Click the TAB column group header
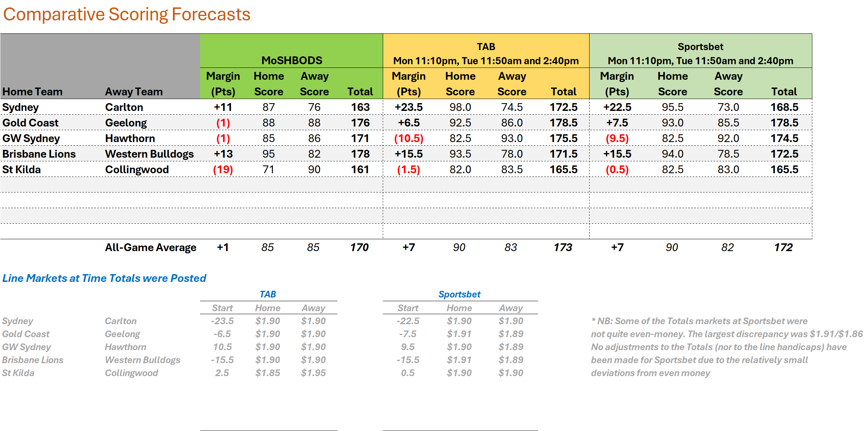868x431 pixels. (x=486, y=47)
